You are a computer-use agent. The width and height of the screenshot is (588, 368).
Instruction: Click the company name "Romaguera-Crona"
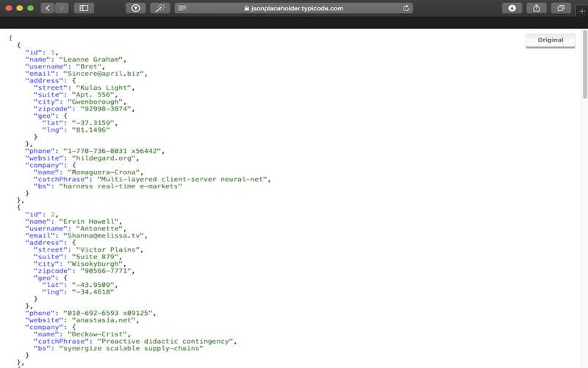click(104, 172)
